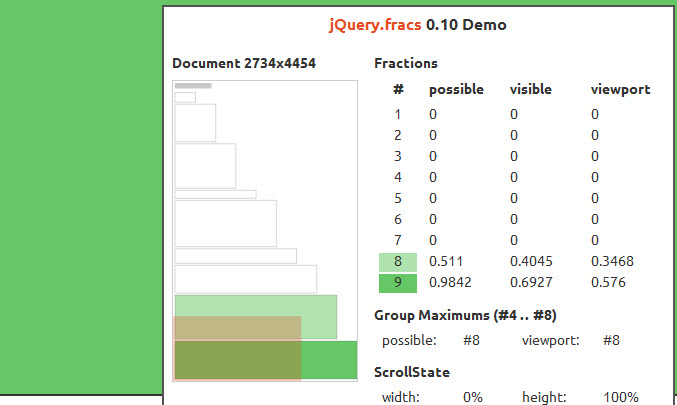The height and width of the screenshot is (405, 677).
Task: Click the 'visible' column header
Action: coord(531,89)
